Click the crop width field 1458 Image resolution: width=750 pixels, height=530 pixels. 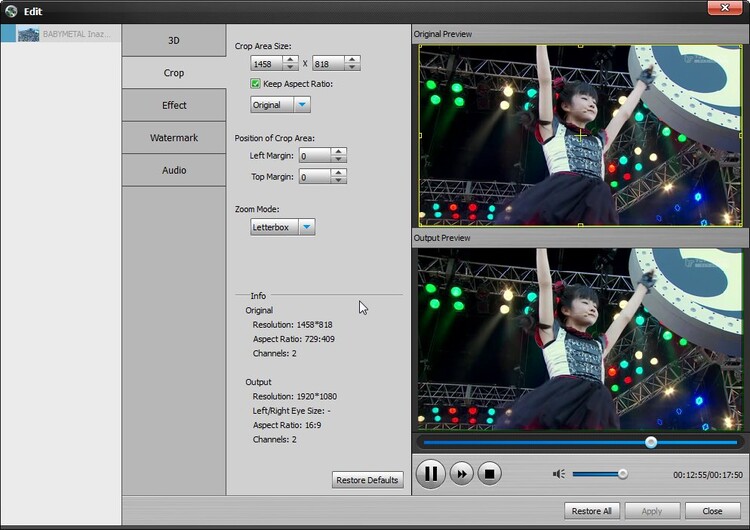pyautogui.click(x=266, y=64)
